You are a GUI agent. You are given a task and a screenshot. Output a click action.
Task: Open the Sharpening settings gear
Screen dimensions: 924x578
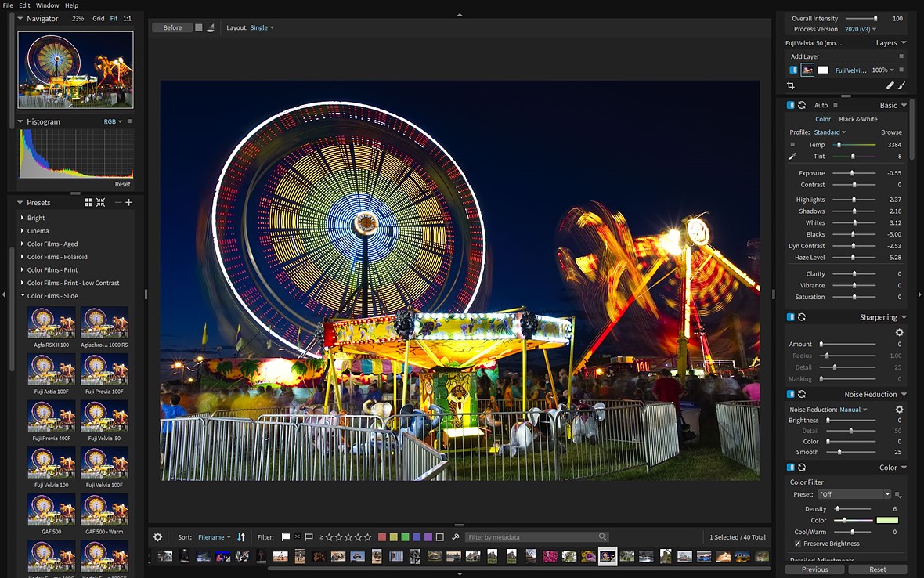tap(899, 332)
